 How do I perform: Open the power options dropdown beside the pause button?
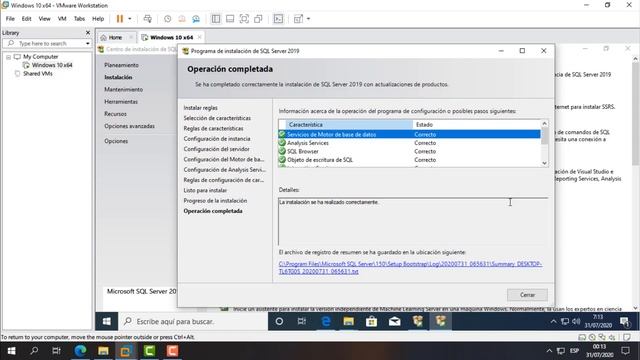click(130, 19)
